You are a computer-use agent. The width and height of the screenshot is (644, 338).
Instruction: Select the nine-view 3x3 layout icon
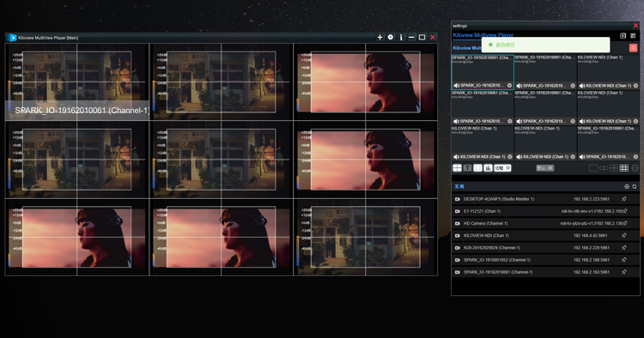624,168
